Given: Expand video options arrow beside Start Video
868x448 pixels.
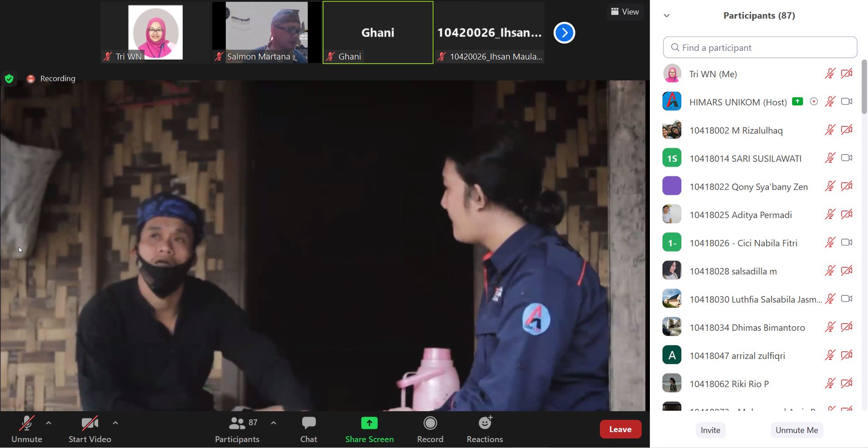Looking at the screenshot, I should click(115, 423).
